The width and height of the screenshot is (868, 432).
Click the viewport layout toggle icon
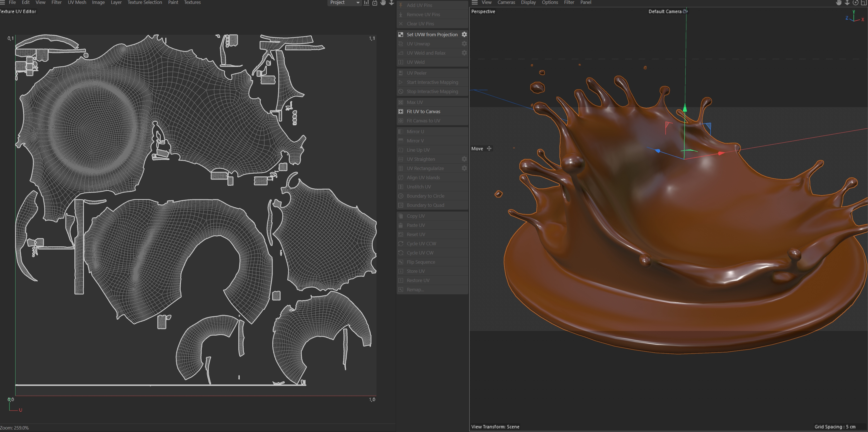[864, 3]
